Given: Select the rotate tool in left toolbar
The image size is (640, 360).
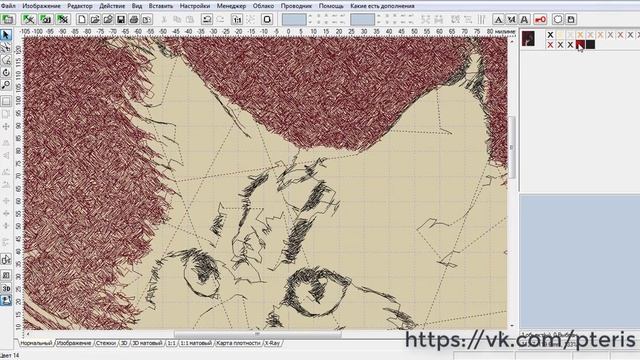Looking at the screenshot, I should [x=6, y=73].
